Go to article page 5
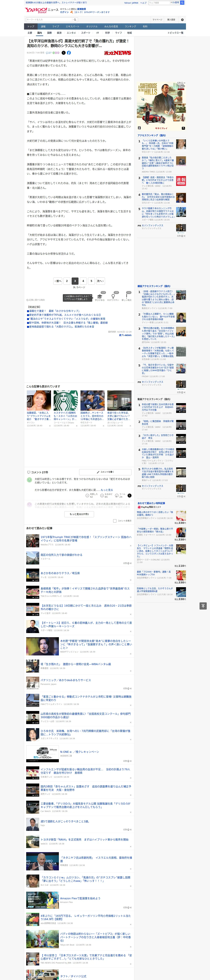This screenshot has width=210, height=980. [91, 281]
